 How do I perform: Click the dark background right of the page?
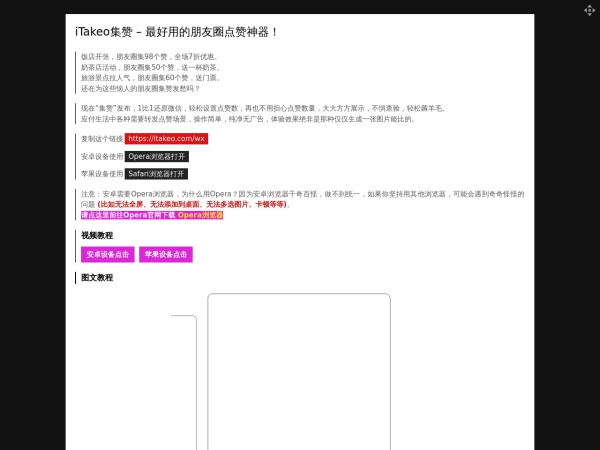(567, 250)
